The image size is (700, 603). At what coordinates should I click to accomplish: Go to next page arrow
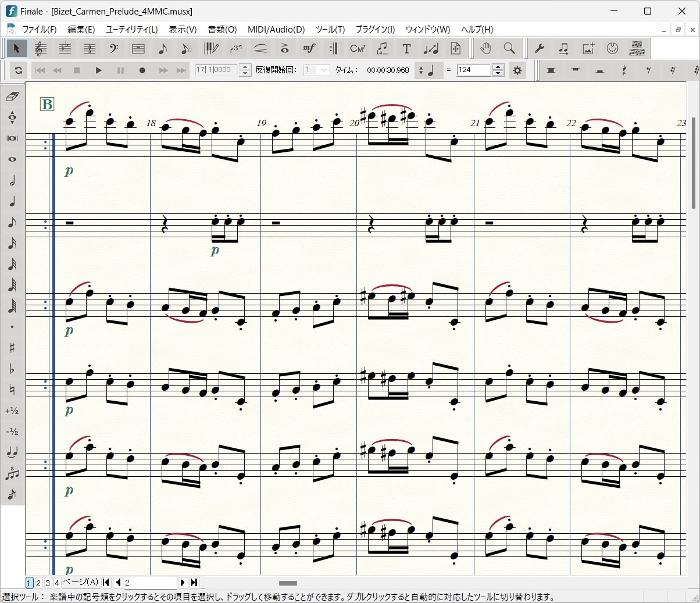point(183,582)
